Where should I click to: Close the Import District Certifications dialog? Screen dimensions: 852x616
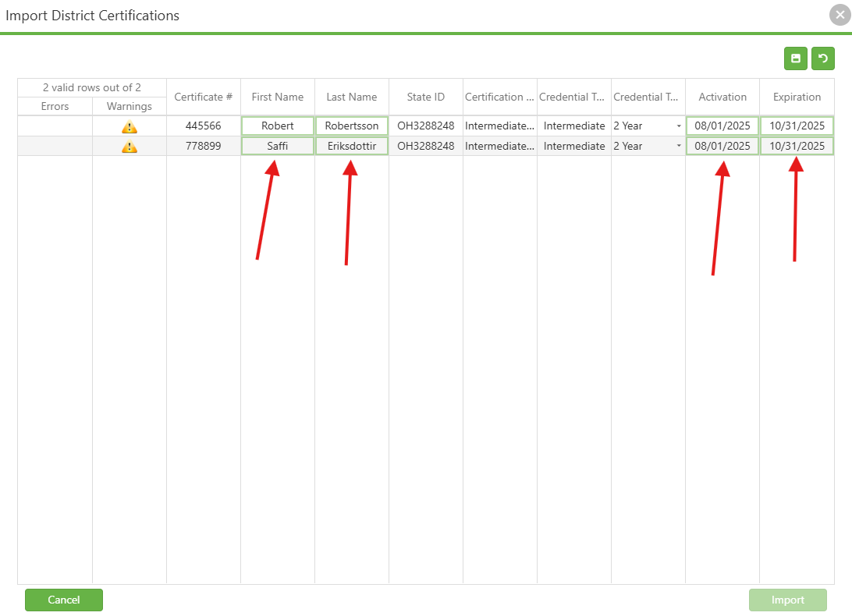coord(840,15)
